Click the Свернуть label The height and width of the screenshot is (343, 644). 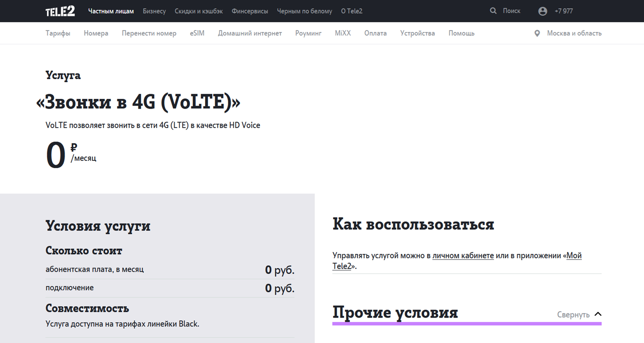pos(573,315)
